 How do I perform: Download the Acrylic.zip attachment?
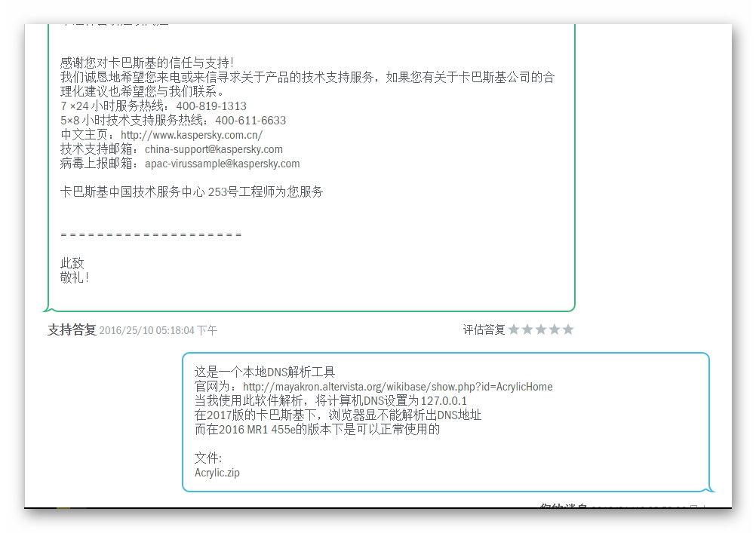coord(217,473)
